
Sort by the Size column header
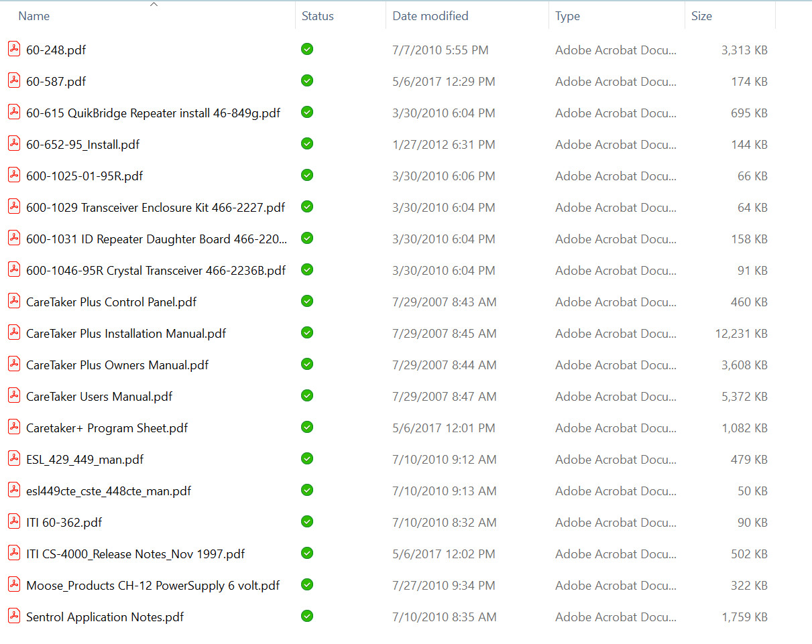point(701,16)
